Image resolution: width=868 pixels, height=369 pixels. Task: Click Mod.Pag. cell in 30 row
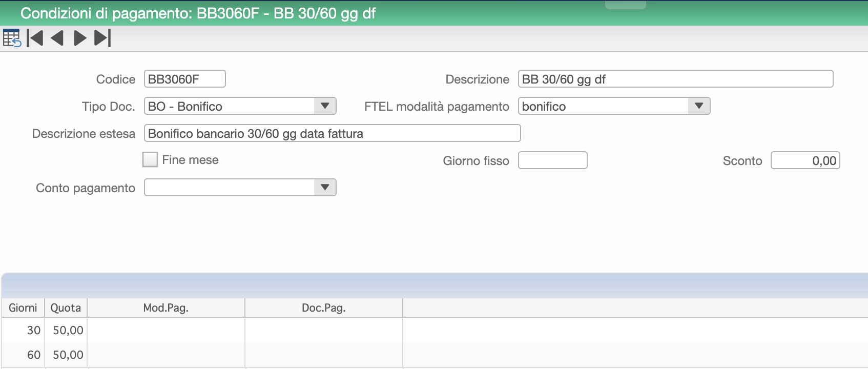tap(166, 330)
